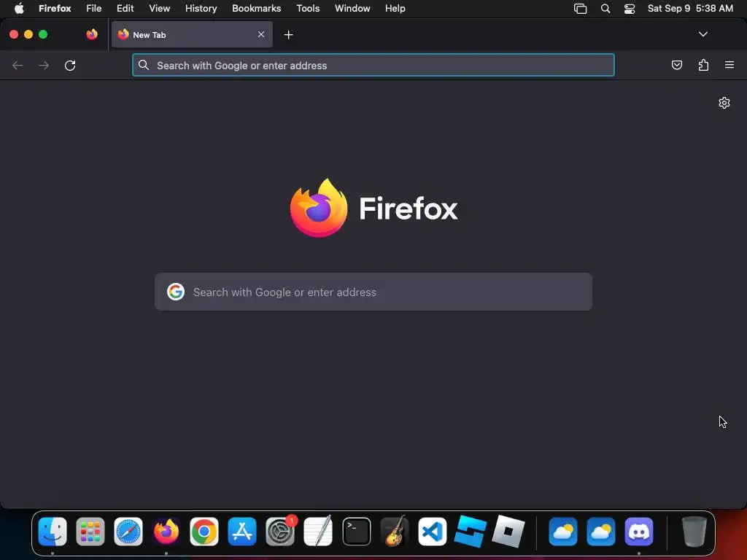747x560 pixels.
Task: Go back one page with the back arrow
Action: coord(18,65)
